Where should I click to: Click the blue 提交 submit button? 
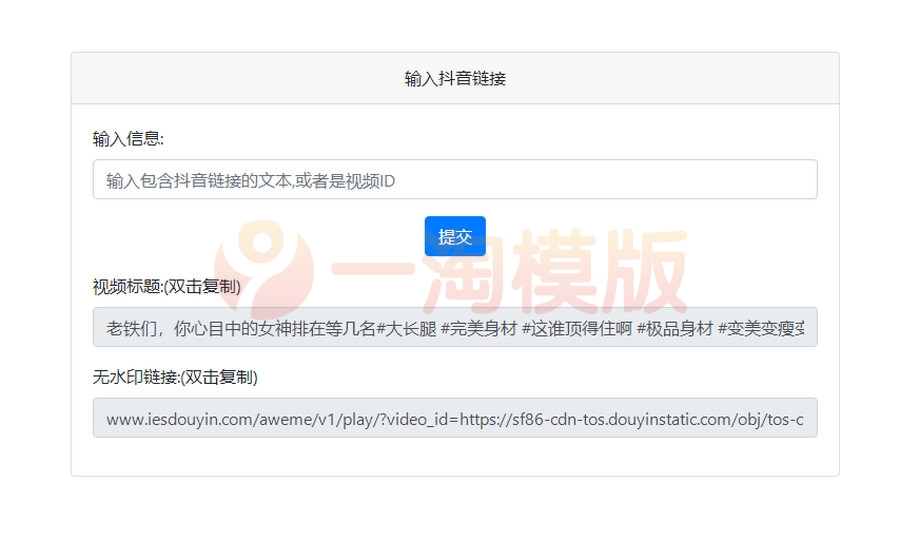(455, 236)
